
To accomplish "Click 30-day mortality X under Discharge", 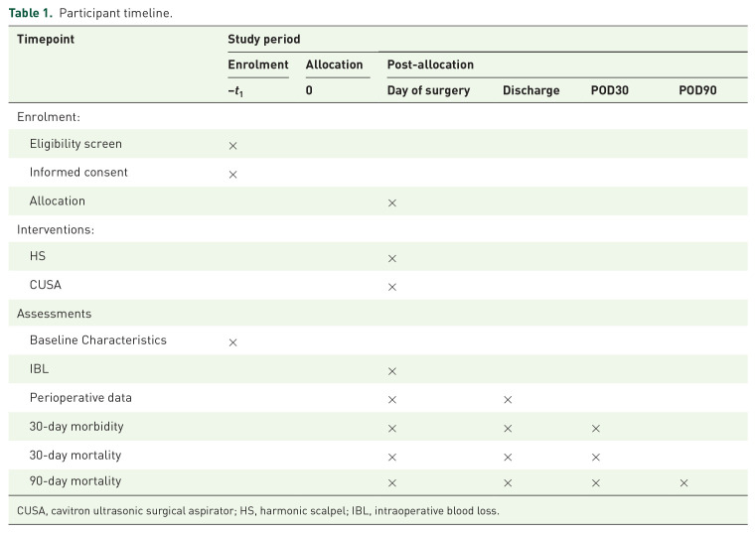I will point(508,457).
